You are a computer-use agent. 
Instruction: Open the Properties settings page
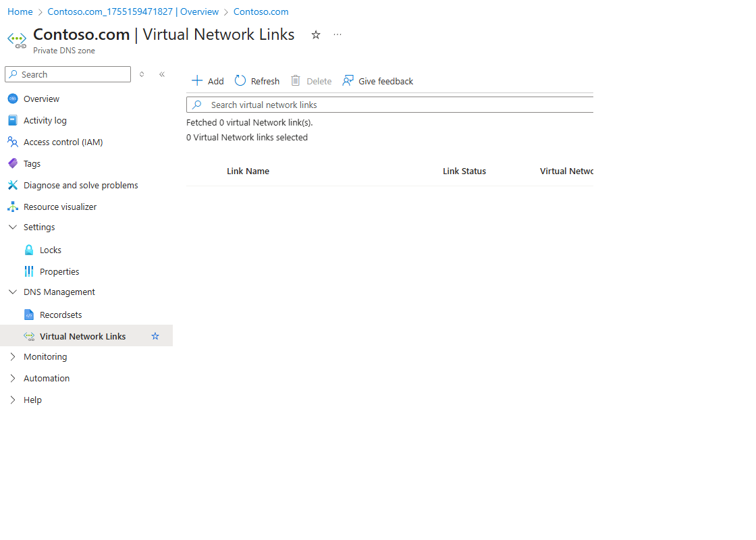coord(59,272)
